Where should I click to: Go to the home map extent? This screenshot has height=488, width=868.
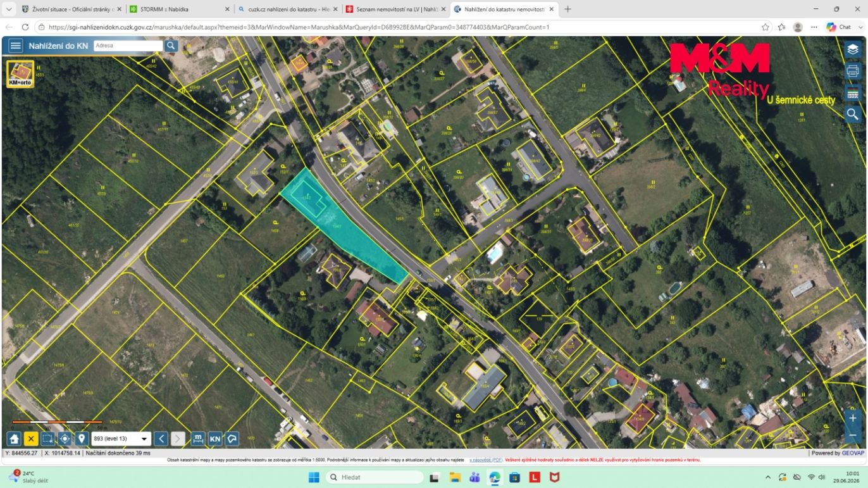[14, 439]
